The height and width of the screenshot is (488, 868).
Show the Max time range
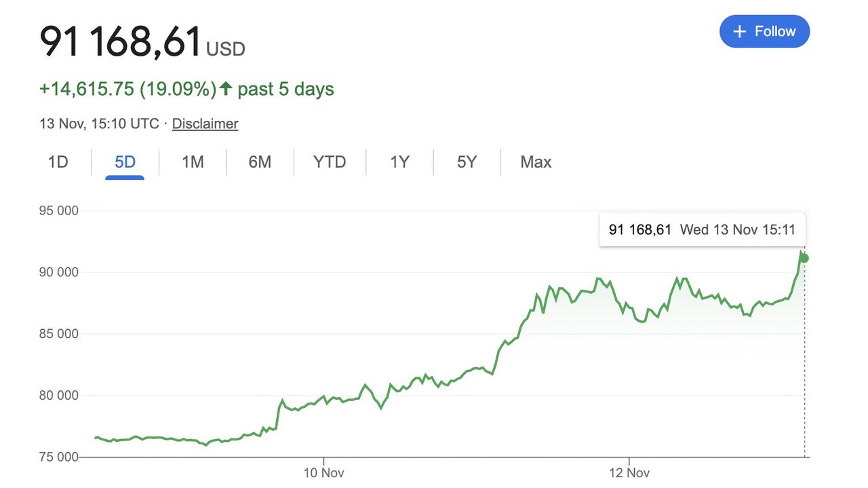[536, 162]
